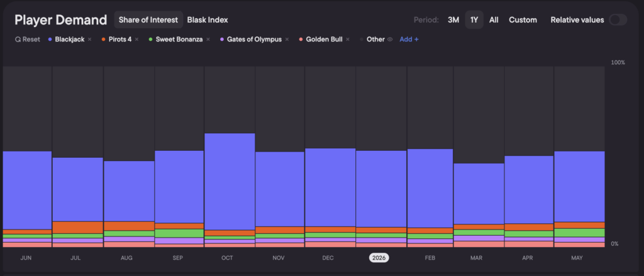Click the Reset icon in legend
Image resolution: width=644 pixels, height=276 pixels.
[18, 40]
